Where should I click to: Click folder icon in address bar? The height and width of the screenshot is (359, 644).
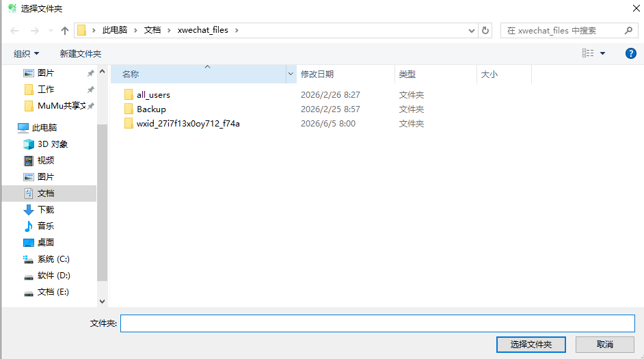coord(82,30)
